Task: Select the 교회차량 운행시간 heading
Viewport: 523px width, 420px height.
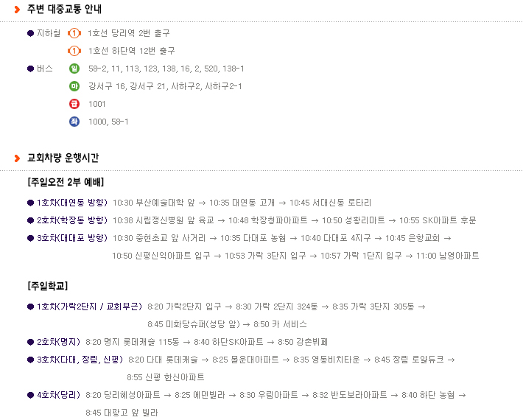Action: point(63,158)
